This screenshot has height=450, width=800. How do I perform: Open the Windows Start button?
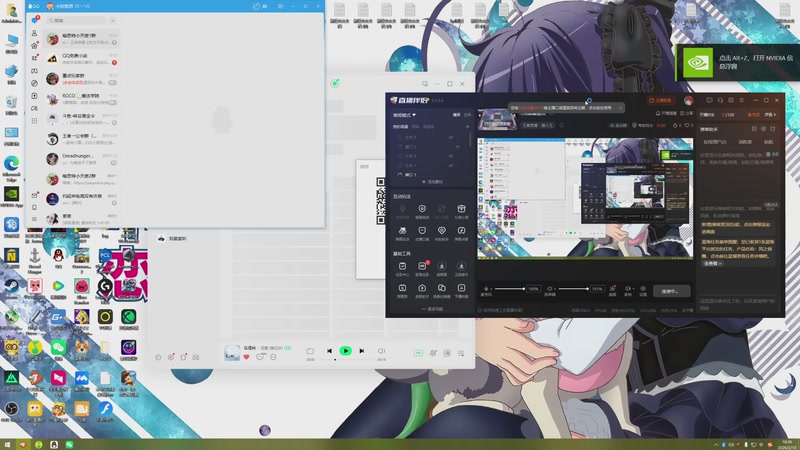point(7,445)
